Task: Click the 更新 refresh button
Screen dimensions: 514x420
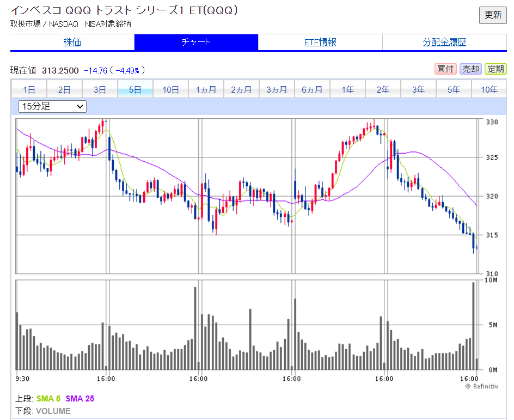Action: click(493, 15)
